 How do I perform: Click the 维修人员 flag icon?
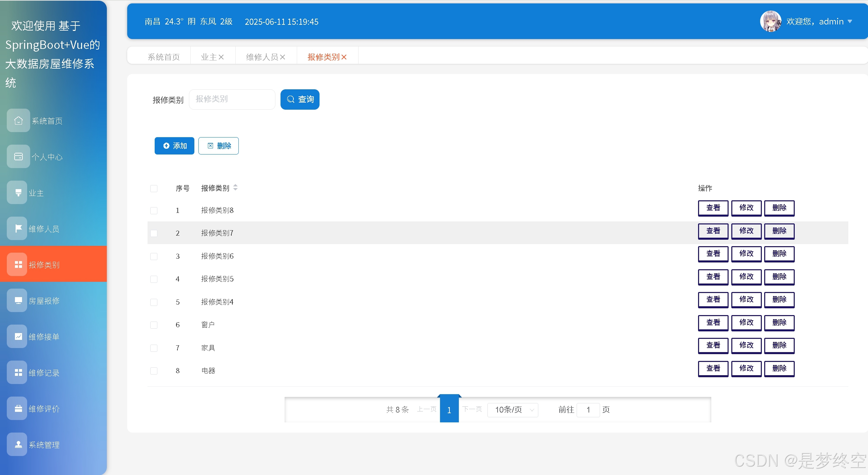[x=18, y=229]
